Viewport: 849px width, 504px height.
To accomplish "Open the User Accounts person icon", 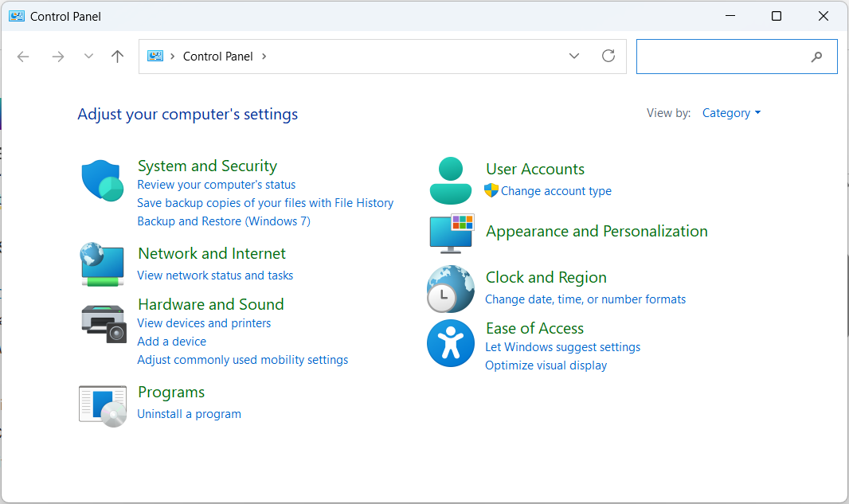I will (x=451, y=181).
